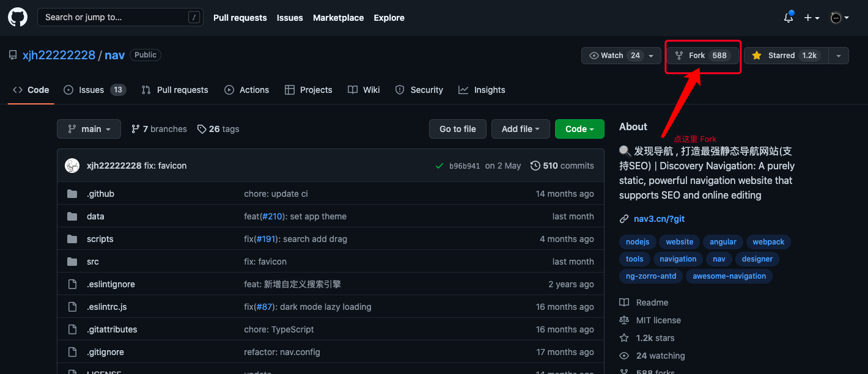This screenshot has width=868, height=374.
Task: Open the GitHub logo homepage link
Action: (18, 17)
